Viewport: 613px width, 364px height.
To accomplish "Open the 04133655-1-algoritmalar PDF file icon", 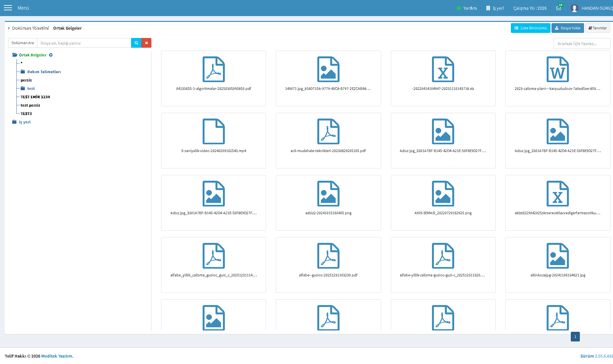I will pos(214,69).
